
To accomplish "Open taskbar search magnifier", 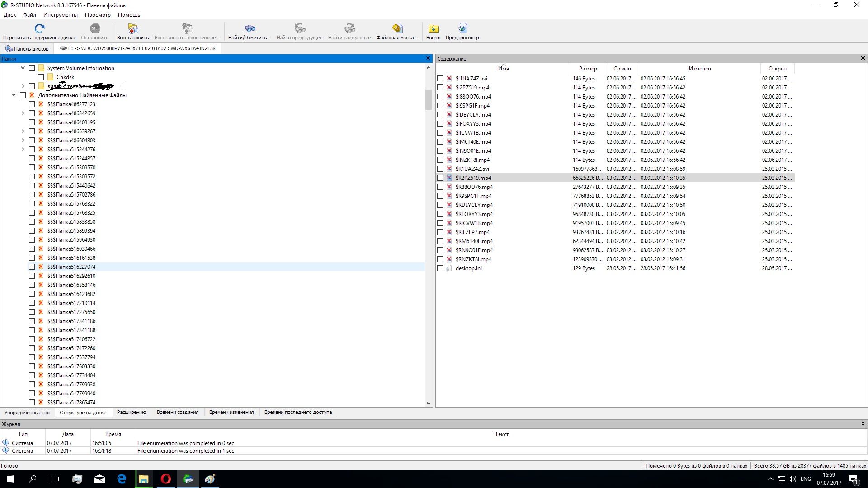I will 33,479.
